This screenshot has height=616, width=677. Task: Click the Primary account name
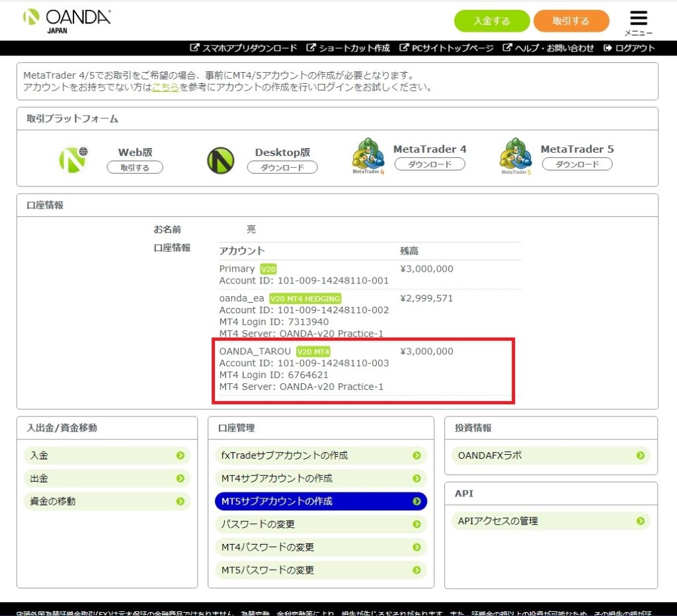[237, 269]
